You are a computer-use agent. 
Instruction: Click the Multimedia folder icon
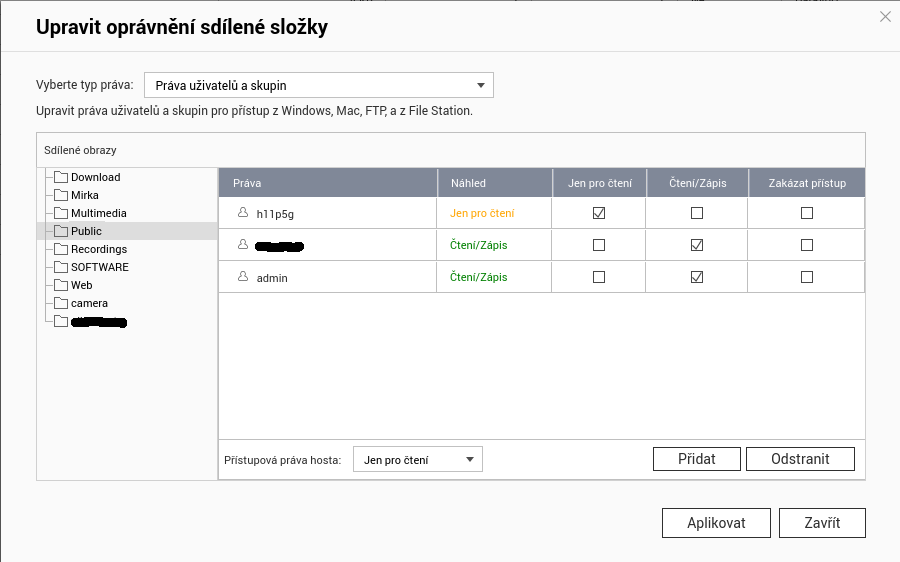pyautogui.click(x=61, y=213)
